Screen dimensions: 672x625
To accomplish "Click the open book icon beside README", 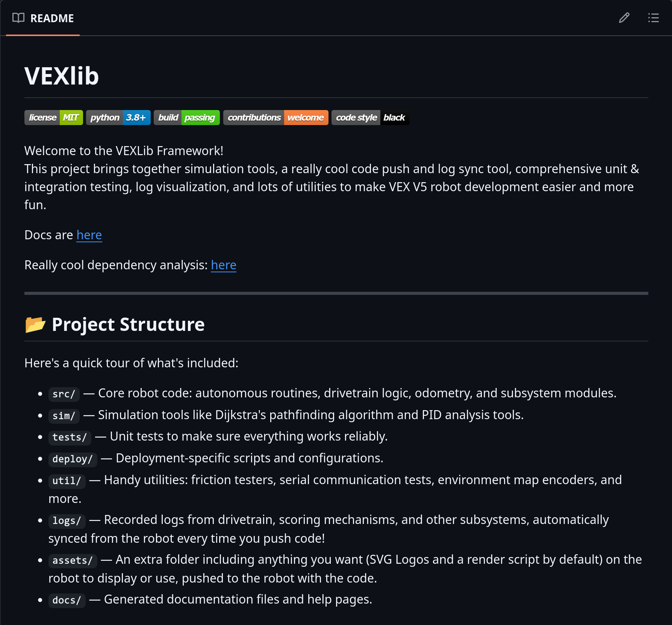I will pos(18,18).
